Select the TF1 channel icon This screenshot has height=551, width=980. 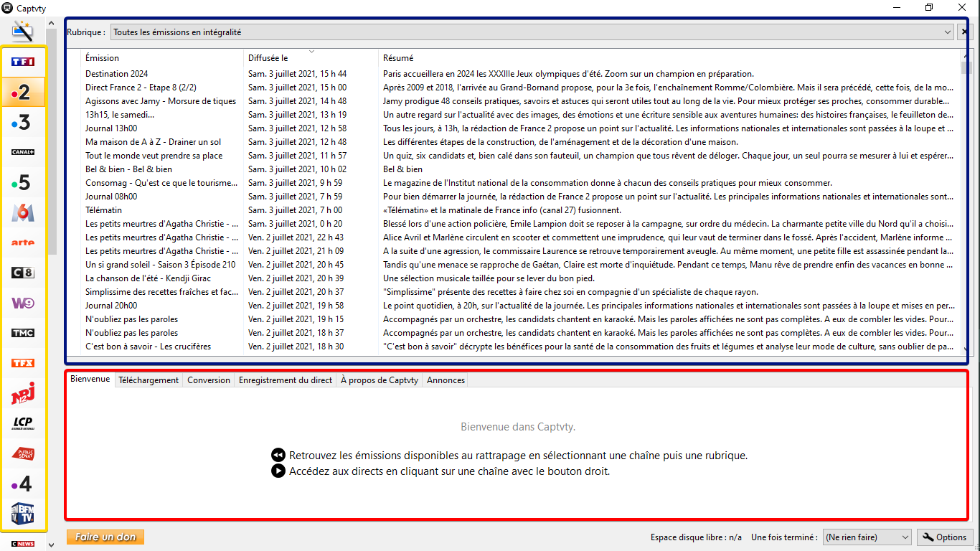coord(23,62)
